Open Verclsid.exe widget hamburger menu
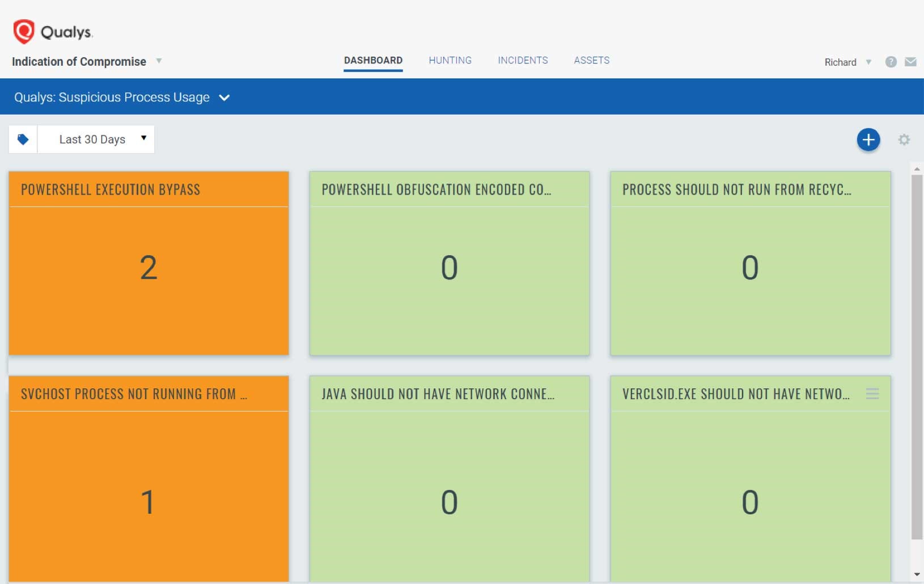Viewport: 924px width, 584px height. [872, 393]
